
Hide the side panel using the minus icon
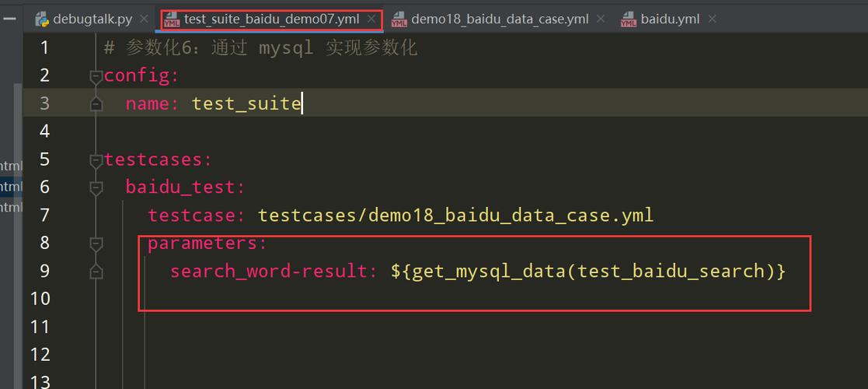point(9,19)
